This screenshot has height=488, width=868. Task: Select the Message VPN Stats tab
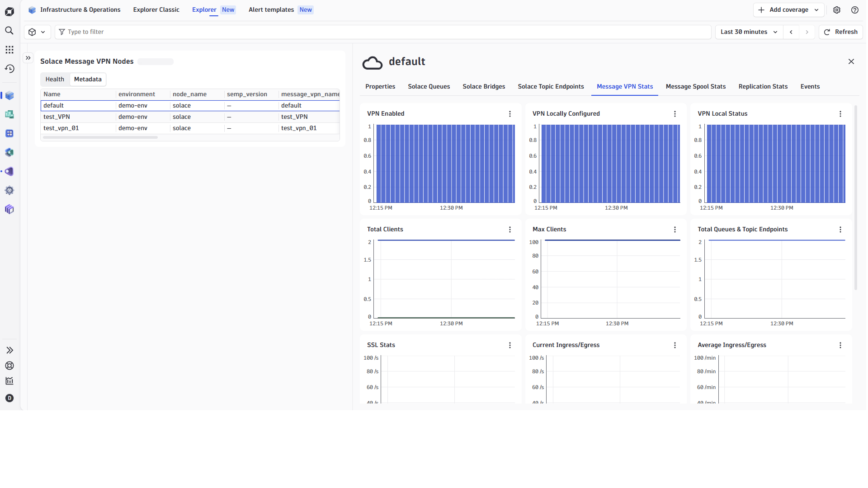tap(625, 87)
